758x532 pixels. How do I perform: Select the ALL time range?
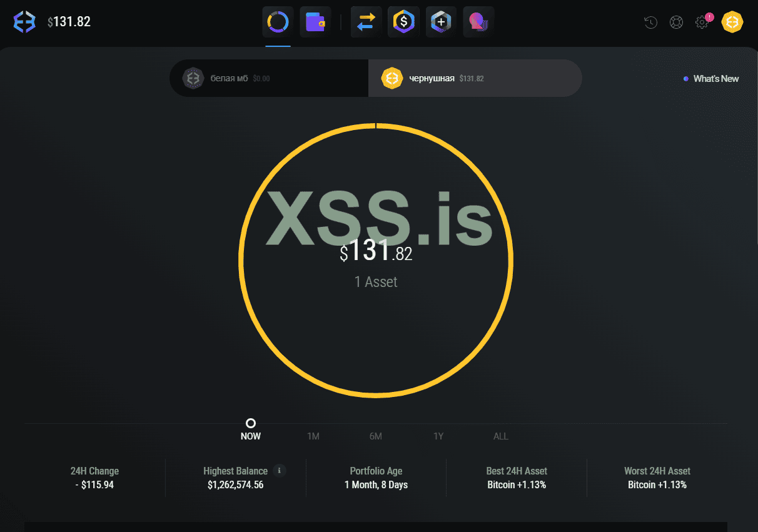click(501, 436)
